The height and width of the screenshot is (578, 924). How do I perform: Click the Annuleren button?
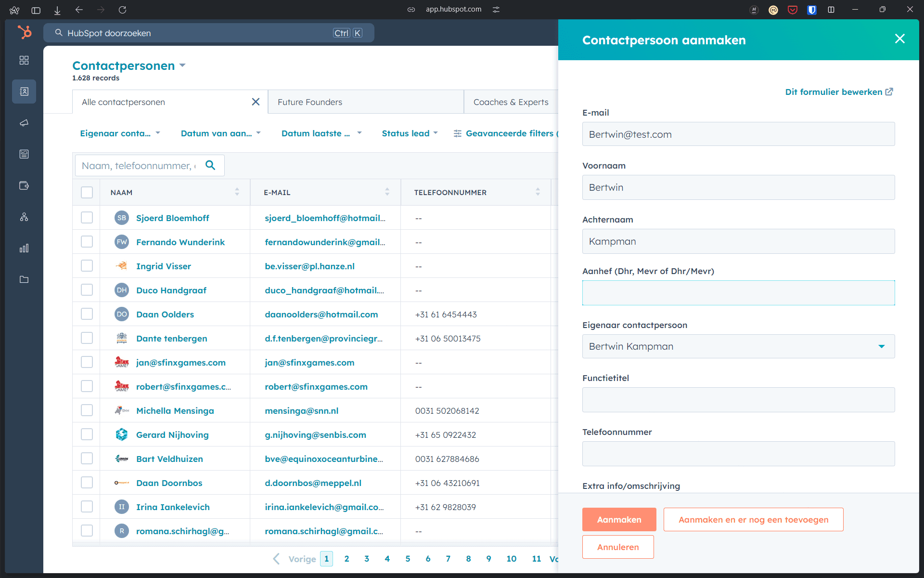coord(618,547)
